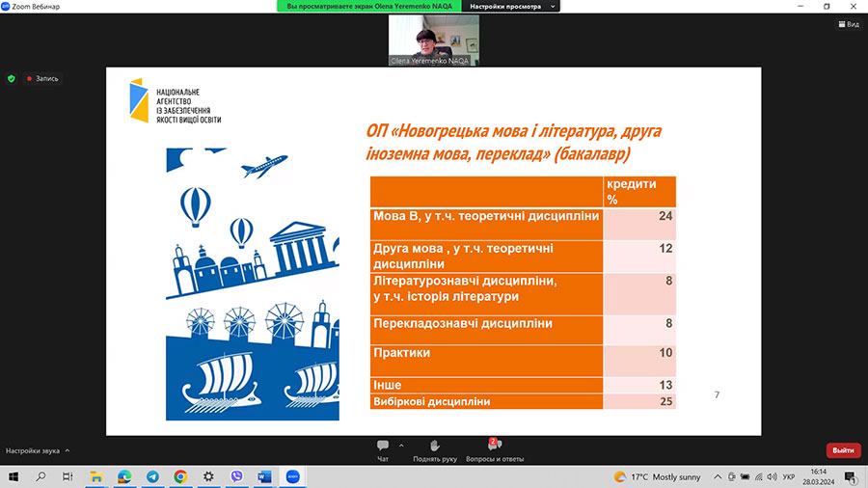
Task: Select Olena Yeremenko speaker video thumbnail
Action: (x=433, y=41)
